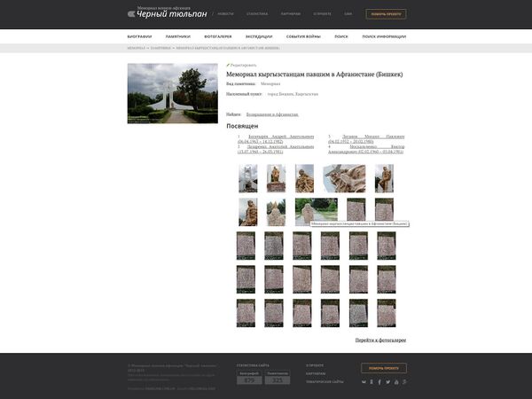Image resolution: width=532 pixels, height=399 pixels.
Task: Open Поиск информации in navigation
Action: pos(384,36)
